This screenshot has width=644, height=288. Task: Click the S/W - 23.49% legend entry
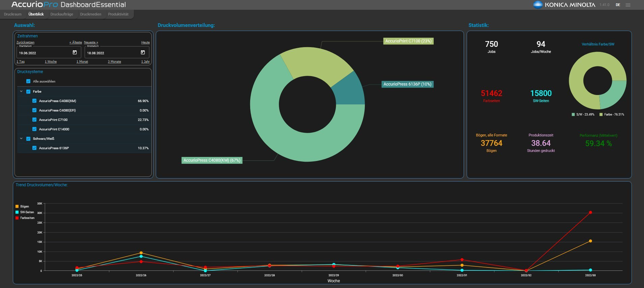(x=583, y=115)
